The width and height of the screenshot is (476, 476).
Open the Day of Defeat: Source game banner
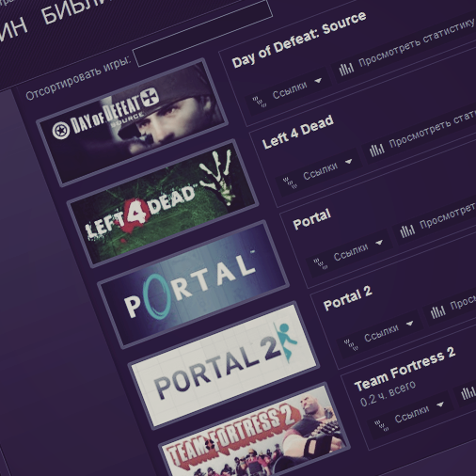coord(133,121)
